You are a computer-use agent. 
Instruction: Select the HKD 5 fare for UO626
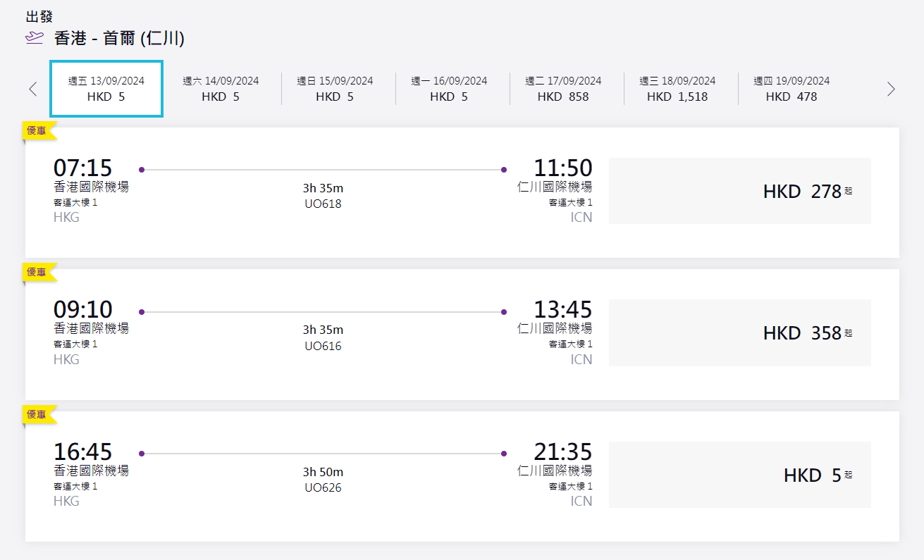tap(739, 475)
